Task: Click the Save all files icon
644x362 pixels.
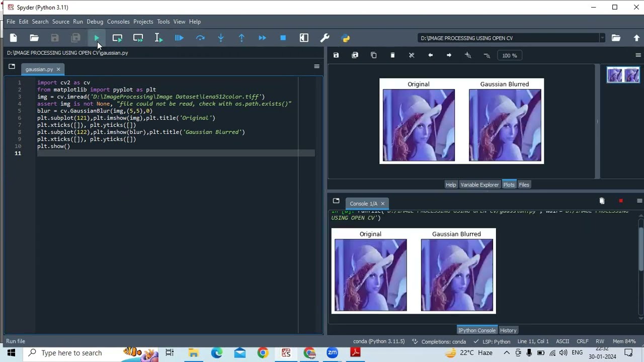Action: [75, 38]
